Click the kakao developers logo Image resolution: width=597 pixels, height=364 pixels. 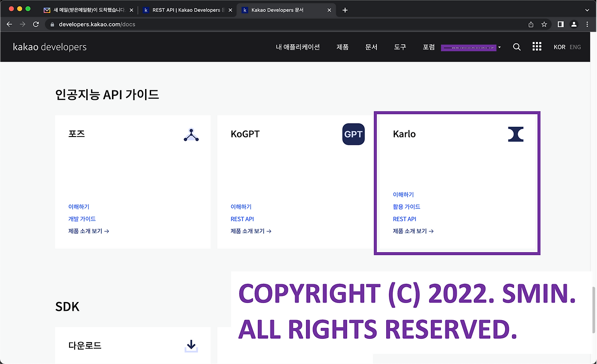pos(50,47)
